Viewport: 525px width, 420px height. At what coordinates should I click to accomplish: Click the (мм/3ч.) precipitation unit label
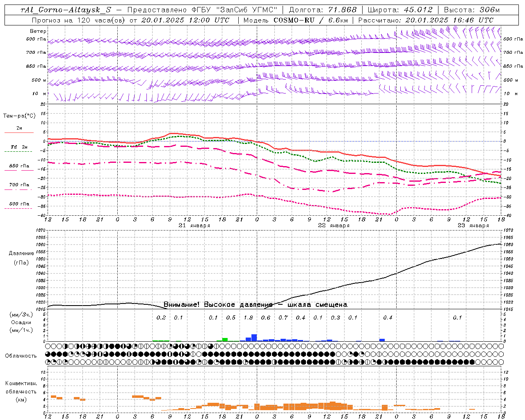21,315
